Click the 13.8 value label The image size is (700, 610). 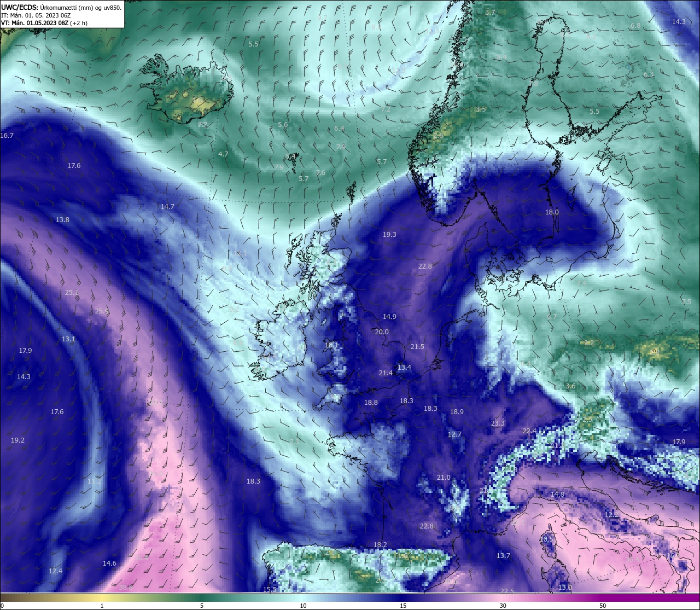click(62, 219)
